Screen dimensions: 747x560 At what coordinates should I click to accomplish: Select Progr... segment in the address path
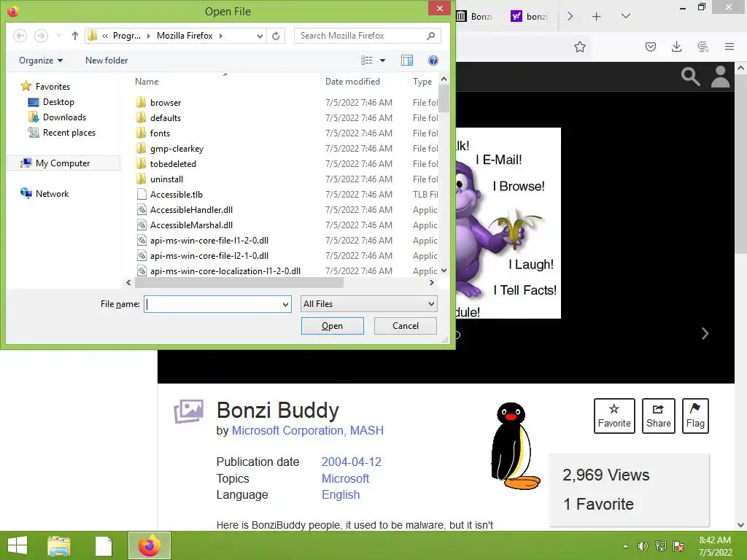pos(127,36)
